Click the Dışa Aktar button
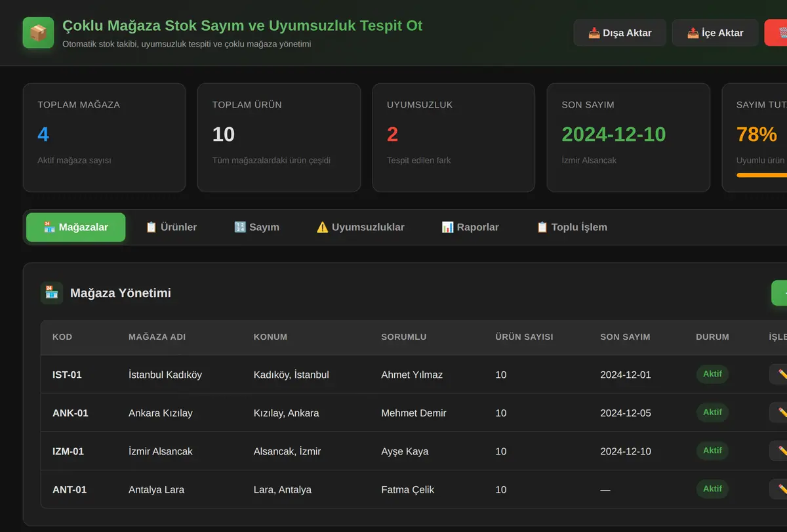 (x=620, y=33)
